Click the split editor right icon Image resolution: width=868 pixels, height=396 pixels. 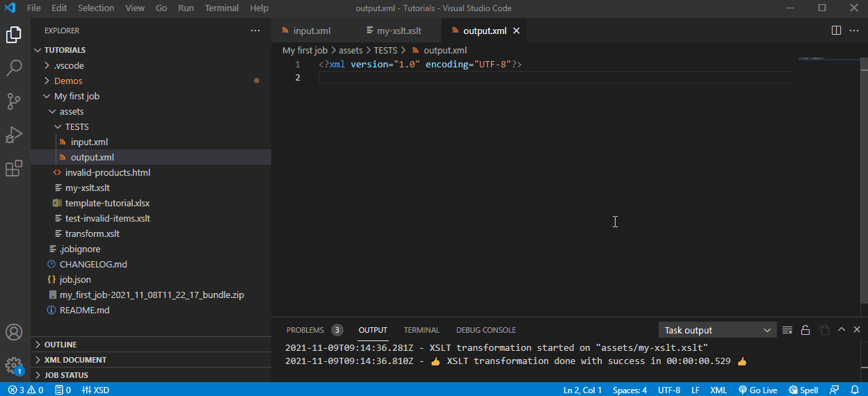pyautogui.click(x=836, y=31)
